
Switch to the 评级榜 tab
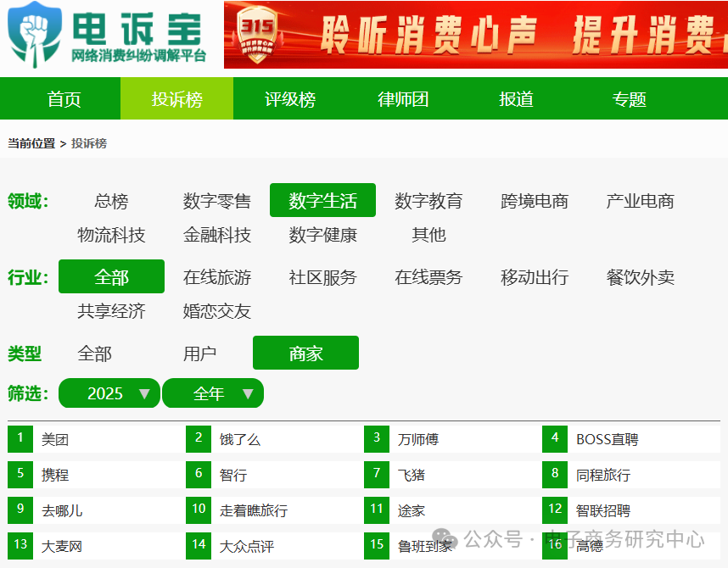289,99
